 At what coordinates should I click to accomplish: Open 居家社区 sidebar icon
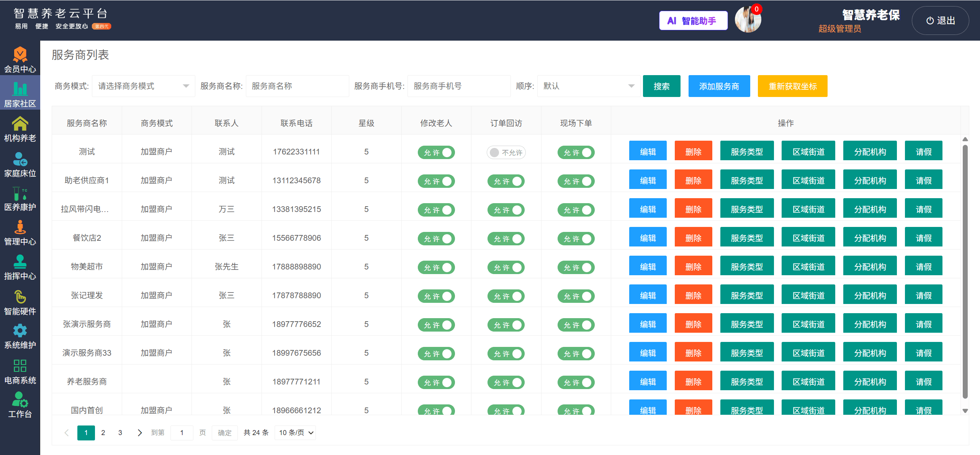tap(20, 89)
